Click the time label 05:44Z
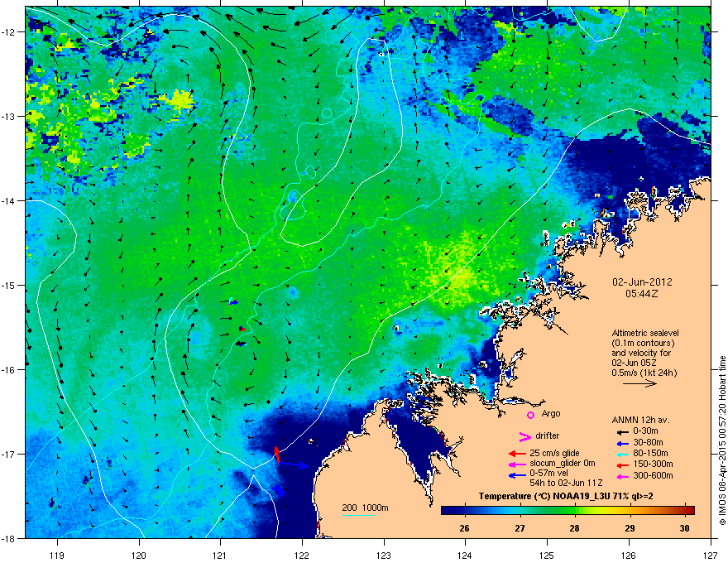The image size is (728, 563). point(642,294)
